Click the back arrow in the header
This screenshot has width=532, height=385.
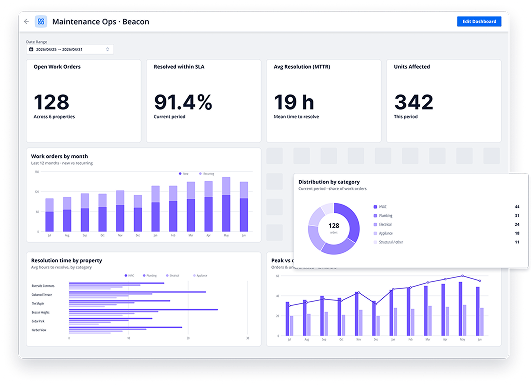pyautogui.click(x=26, y=22)
